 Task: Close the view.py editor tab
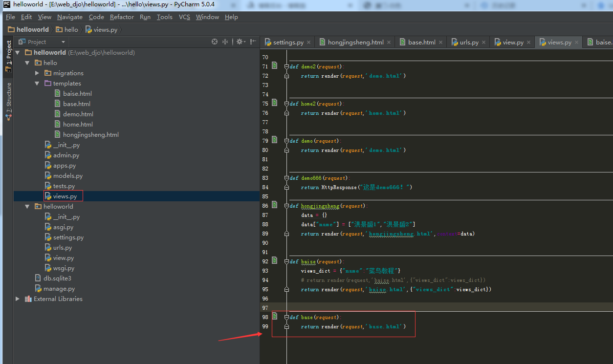[x=529, y=43]
